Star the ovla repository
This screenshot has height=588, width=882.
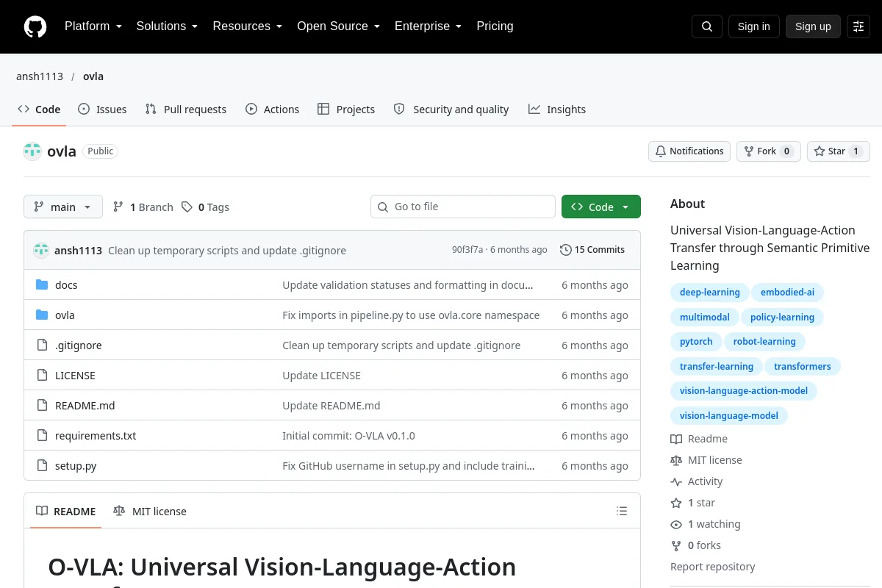point(839,151)
